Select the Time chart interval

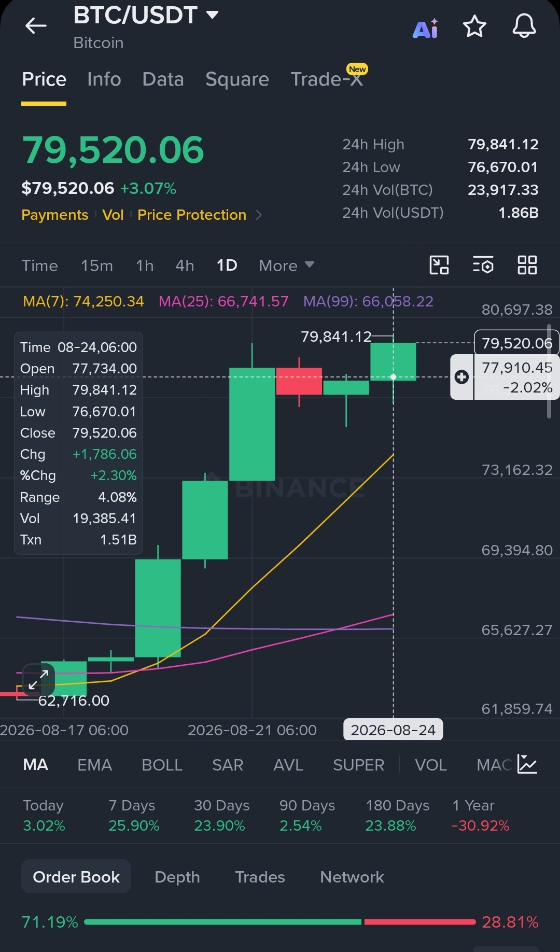tap(40, 265)
